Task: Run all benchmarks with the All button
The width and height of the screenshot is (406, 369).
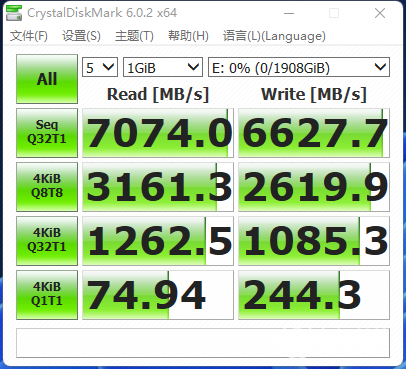Action: point(47,79)
